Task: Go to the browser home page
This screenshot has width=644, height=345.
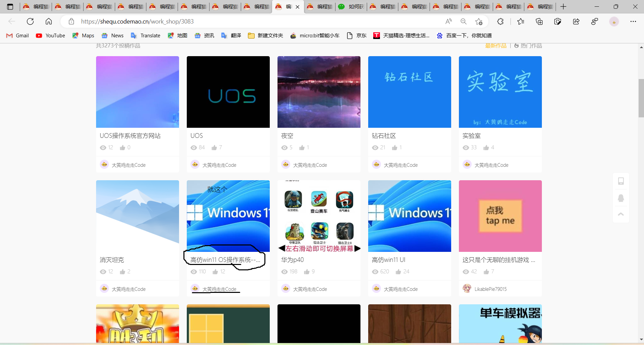Action: pyautogui.click(x=49, y=22)
